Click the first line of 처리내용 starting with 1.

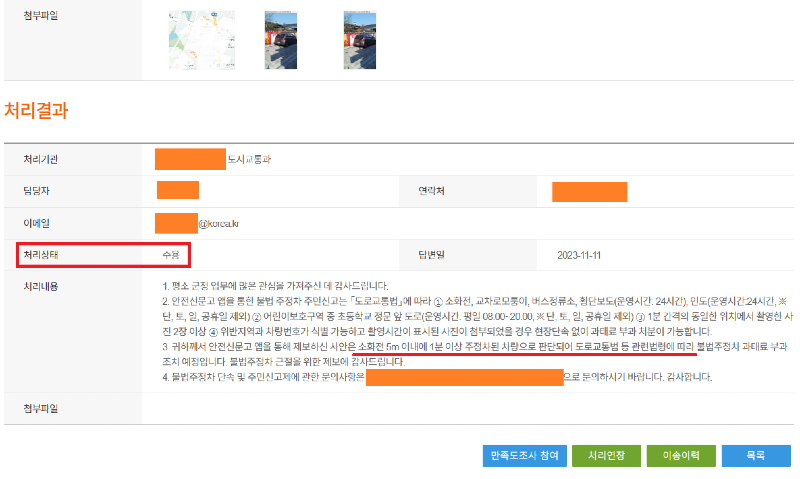point(276,286)
